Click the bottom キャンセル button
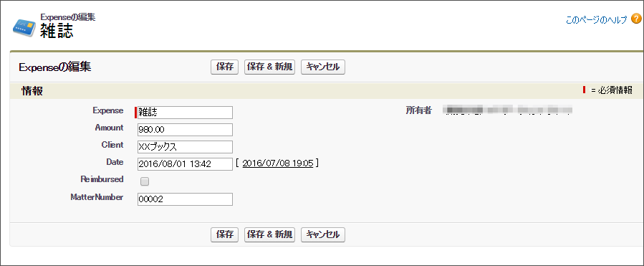 point(323,234)
